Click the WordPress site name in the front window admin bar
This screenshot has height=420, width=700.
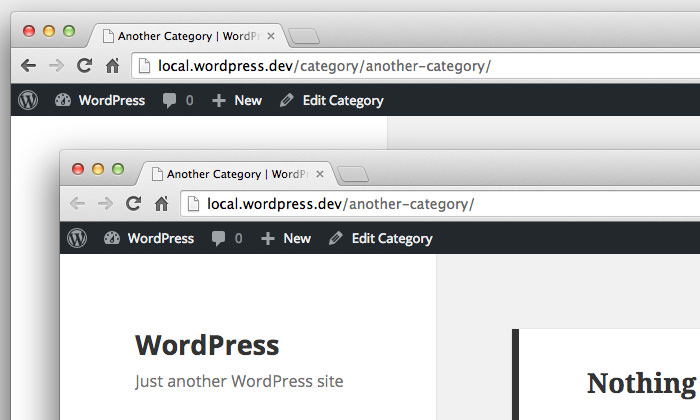coord(161,238)
